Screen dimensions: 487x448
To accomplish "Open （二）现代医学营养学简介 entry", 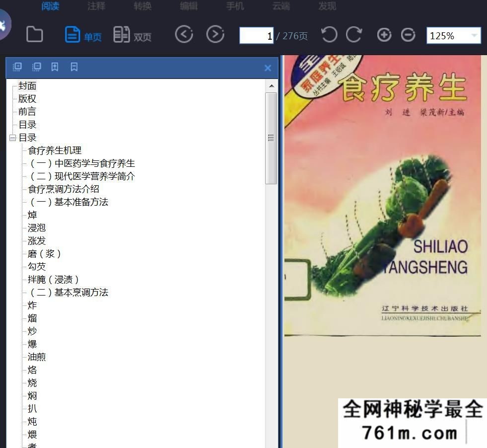I will [81, 176].
